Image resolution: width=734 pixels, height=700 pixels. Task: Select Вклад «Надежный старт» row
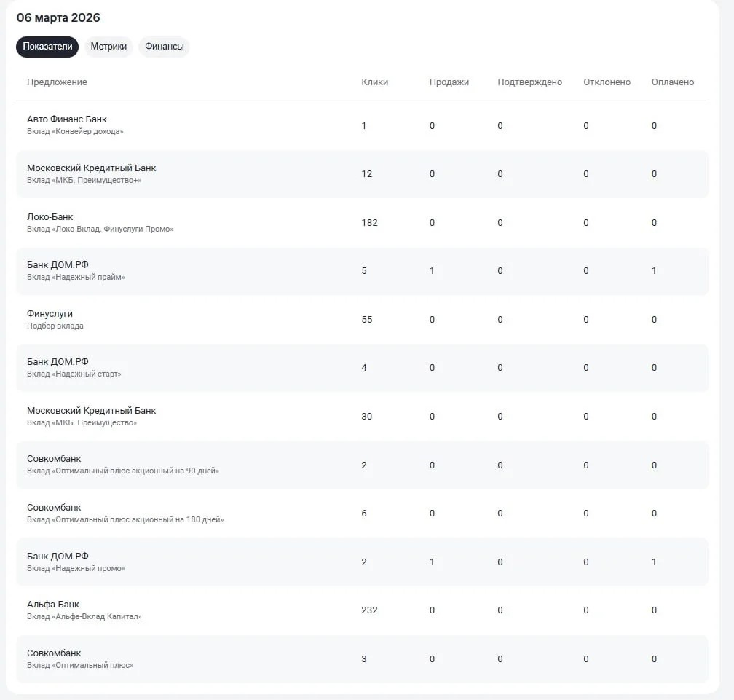[363, 368]
